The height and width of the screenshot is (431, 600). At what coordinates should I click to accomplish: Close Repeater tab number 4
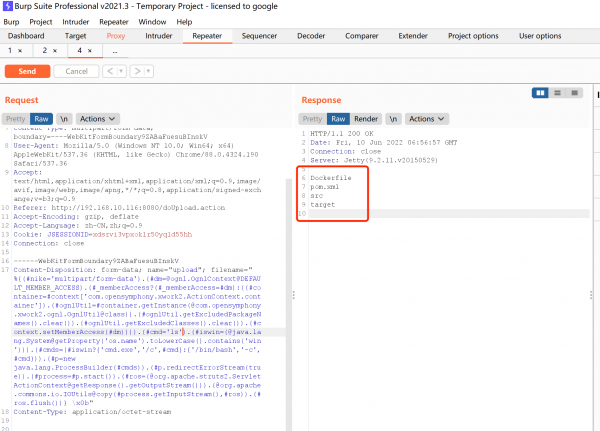pos(91,50)
